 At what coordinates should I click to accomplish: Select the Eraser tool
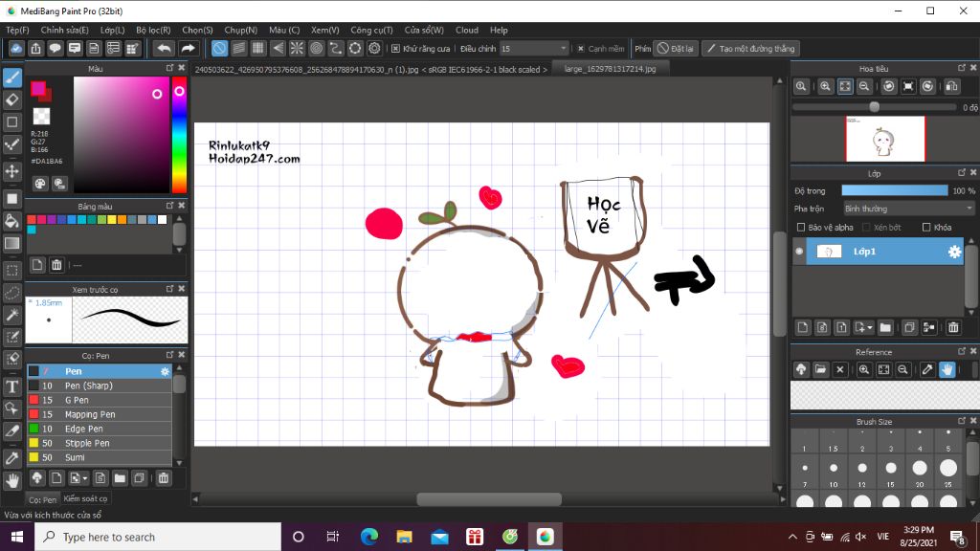(11, 99)
